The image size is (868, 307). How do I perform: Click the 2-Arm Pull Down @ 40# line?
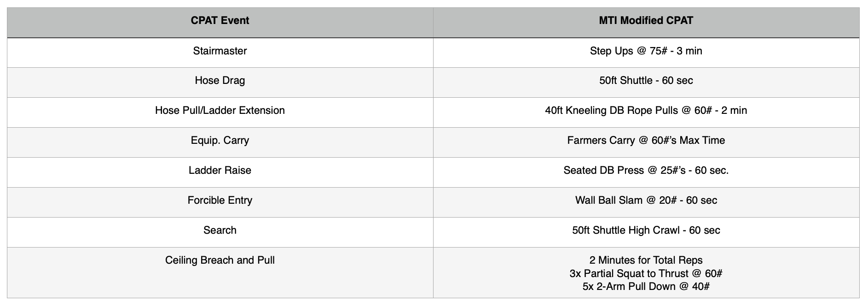pos(646,287)
